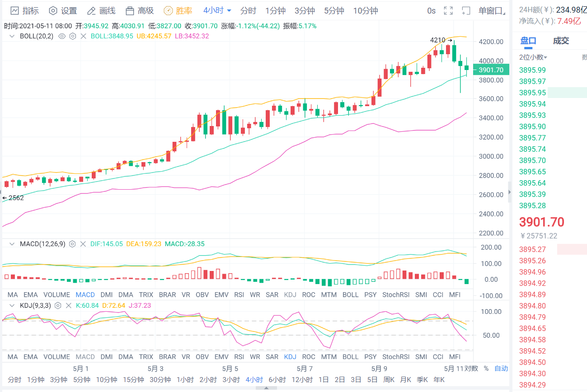The width and height of the screenshot is (587, 392).
Task: Open chart 设置 settings hexagon icon
Action: [53, 10]
